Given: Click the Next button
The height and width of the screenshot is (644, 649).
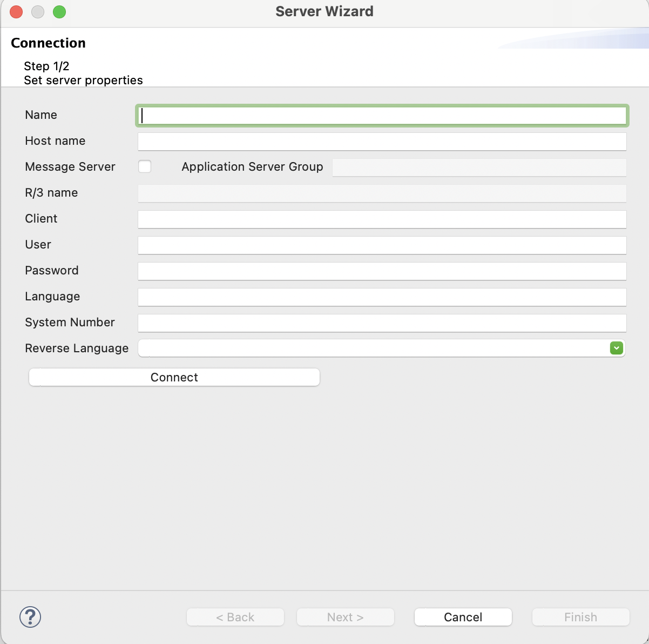Looking at the screenshot, I should click(345, 616).
